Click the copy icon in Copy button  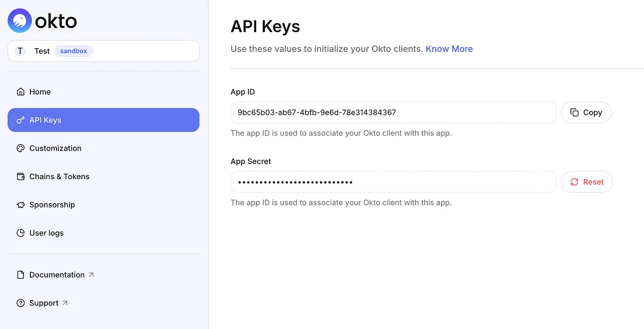click(575, 112)
